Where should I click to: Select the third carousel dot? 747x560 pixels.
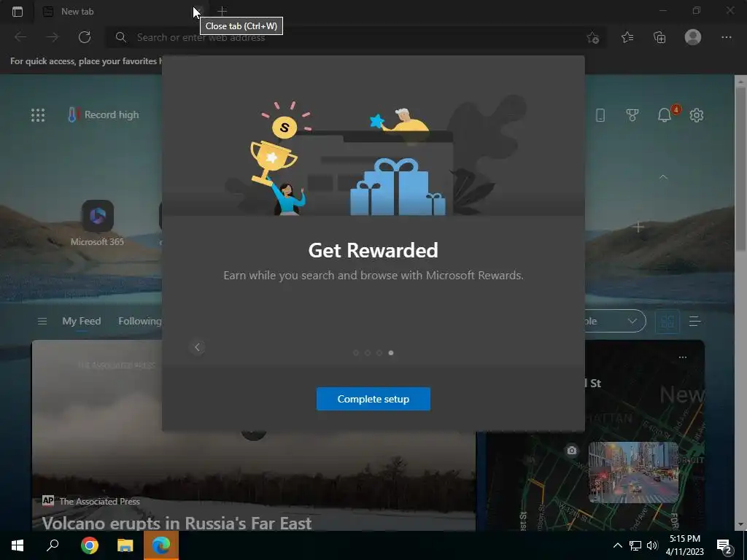[x=379, y=353]
